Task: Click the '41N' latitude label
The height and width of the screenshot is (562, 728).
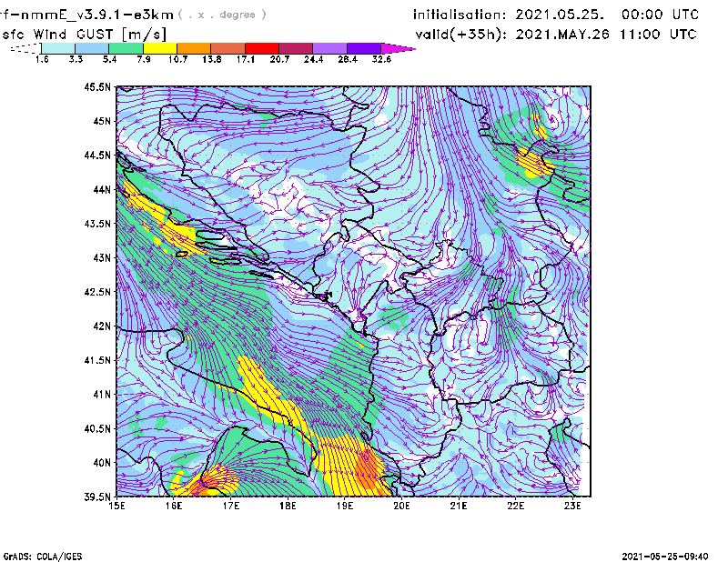Action: 102,394
